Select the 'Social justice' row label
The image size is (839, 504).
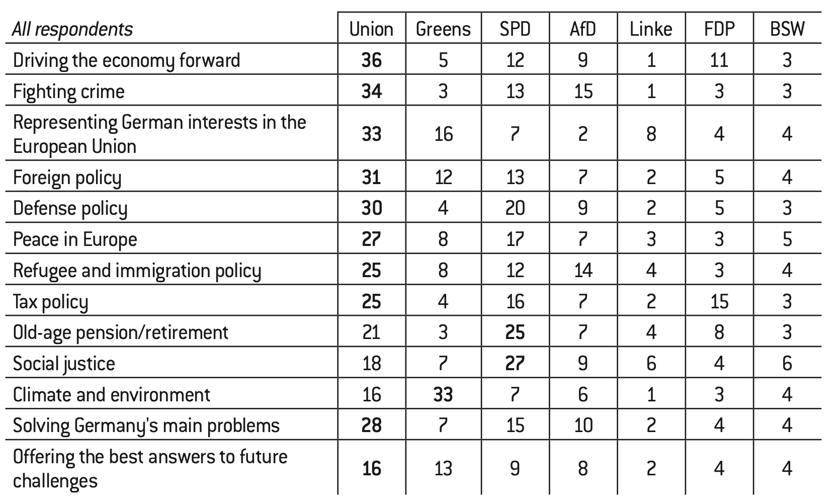(64, 364)
